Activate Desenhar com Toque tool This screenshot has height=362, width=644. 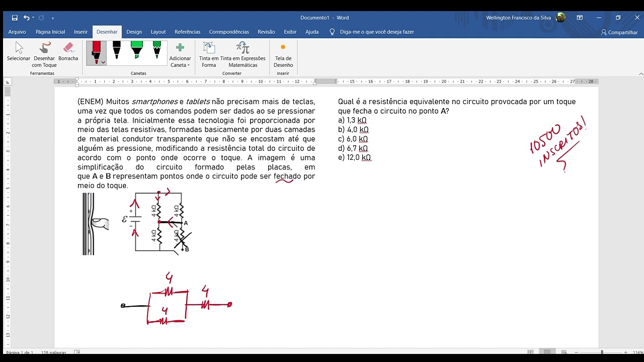[44, 54]
